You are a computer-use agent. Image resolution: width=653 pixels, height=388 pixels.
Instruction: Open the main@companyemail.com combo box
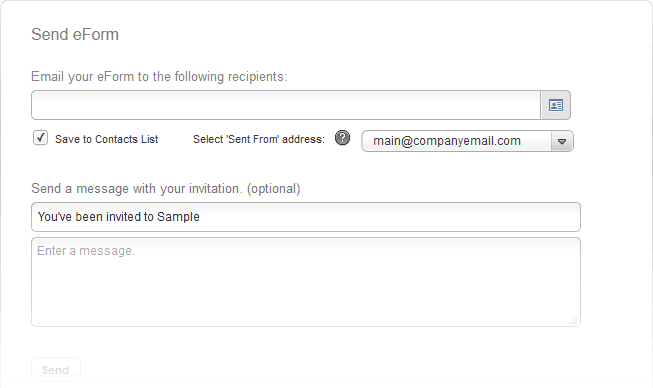(x=467, y=141)
